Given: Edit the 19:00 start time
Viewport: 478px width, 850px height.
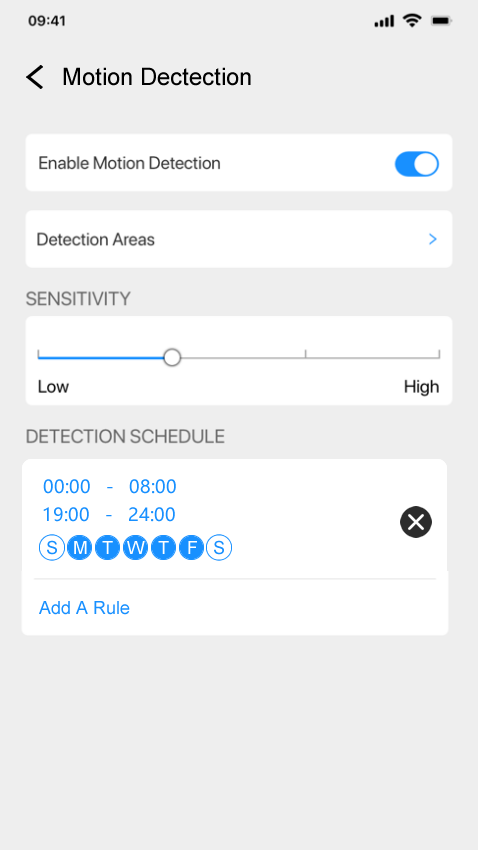Looking at the screenshot, I should 66,514.
